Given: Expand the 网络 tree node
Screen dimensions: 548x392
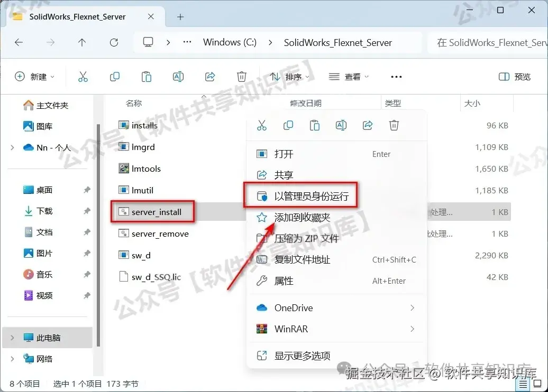Looking at the screenshot, I should point(12,359).
